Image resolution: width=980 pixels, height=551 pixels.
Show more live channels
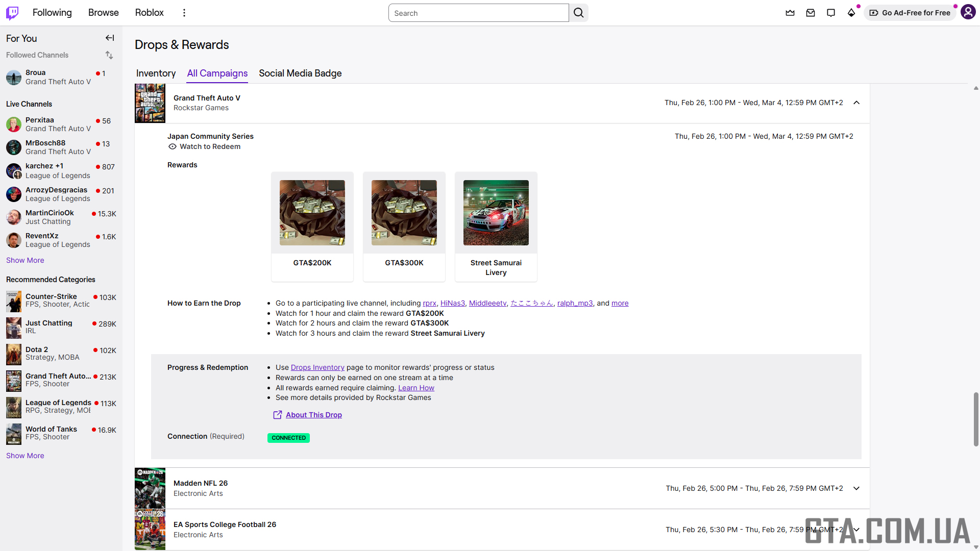(x=25, y=260)
